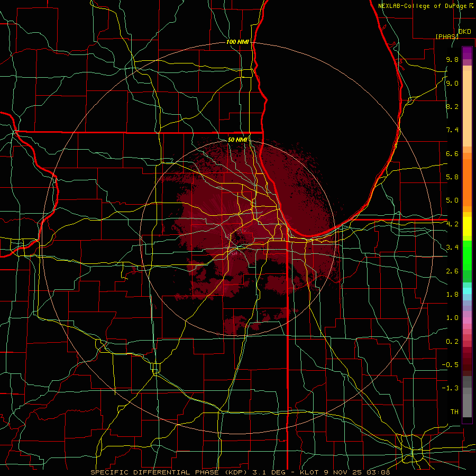
Task: Click the cyan segment of the color bar
Action: coord(467,291)
